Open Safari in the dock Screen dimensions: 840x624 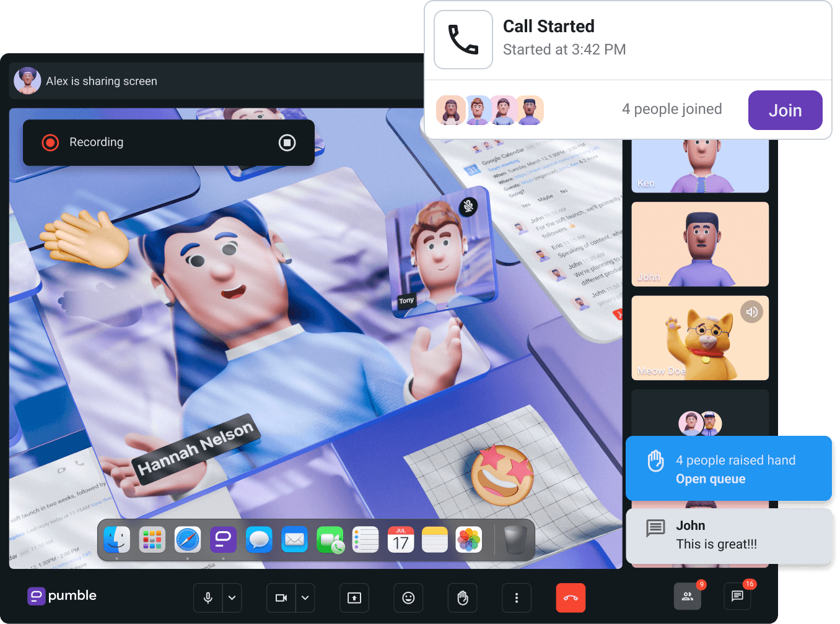click(188, 540)
